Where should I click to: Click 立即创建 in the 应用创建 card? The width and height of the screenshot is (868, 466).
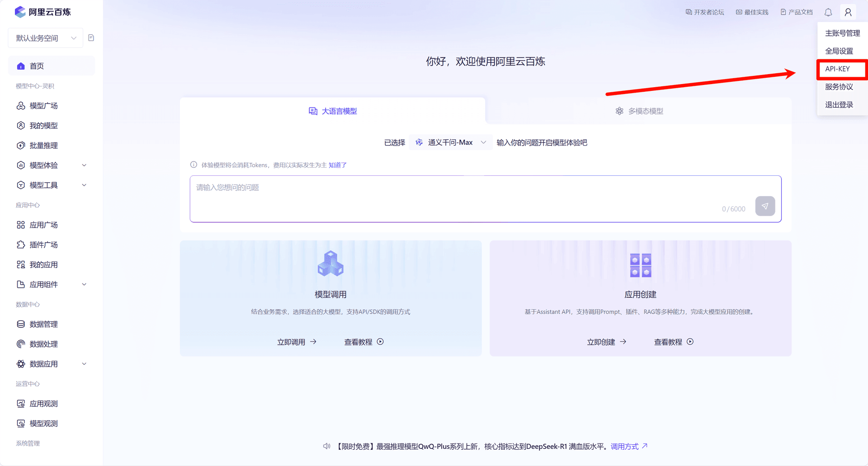607,342
